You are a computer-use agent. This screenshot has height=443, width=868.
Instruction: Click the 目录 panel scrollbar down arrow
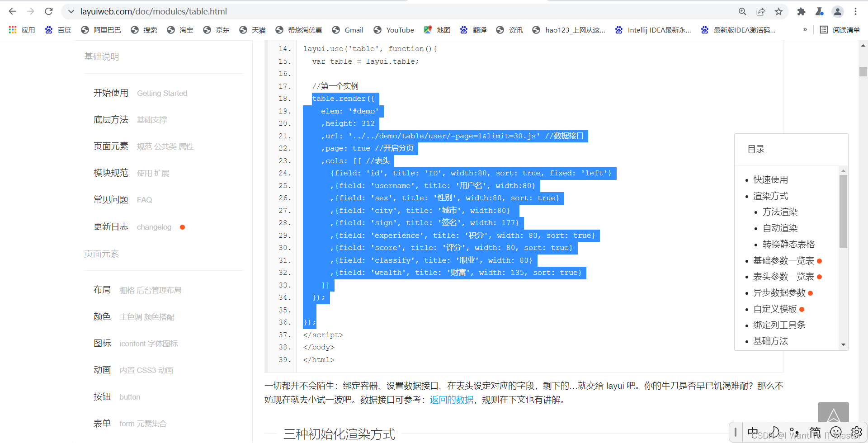(843, 345)
